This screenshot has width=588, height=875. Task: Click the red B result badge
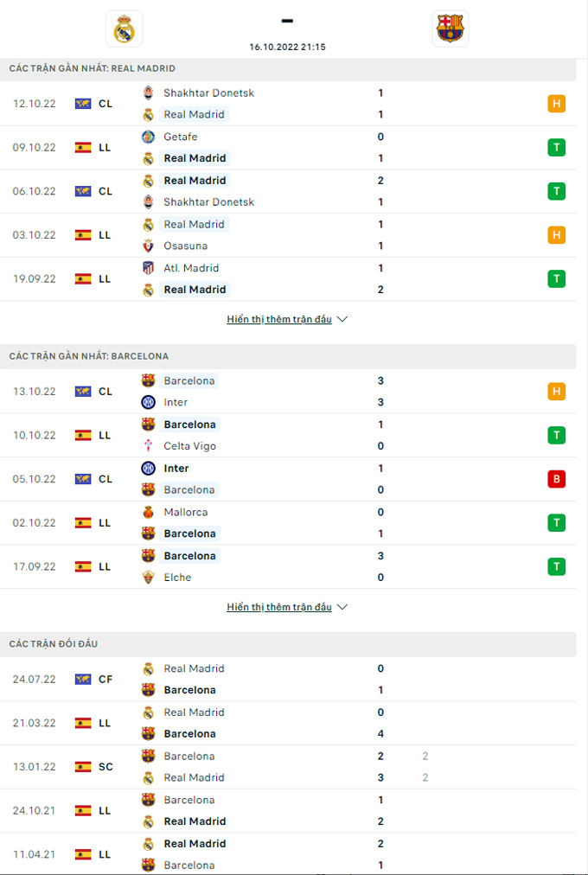pyautogui.click(x=556, y=479)
